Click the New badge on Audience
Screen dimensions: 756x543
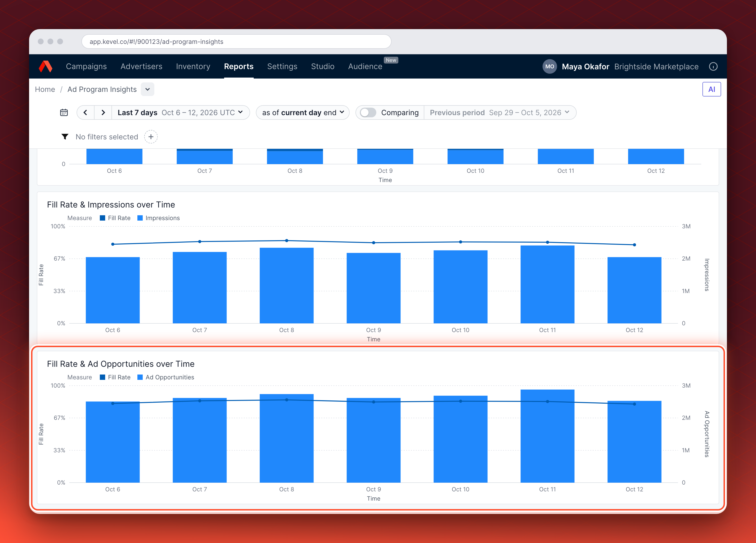391,60
